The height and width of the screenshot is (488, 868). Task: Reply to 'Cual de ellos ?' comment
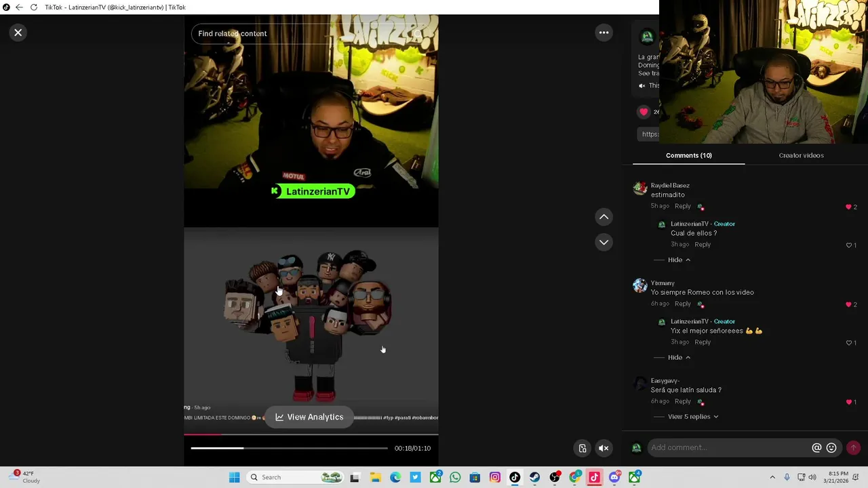(703, 245)
